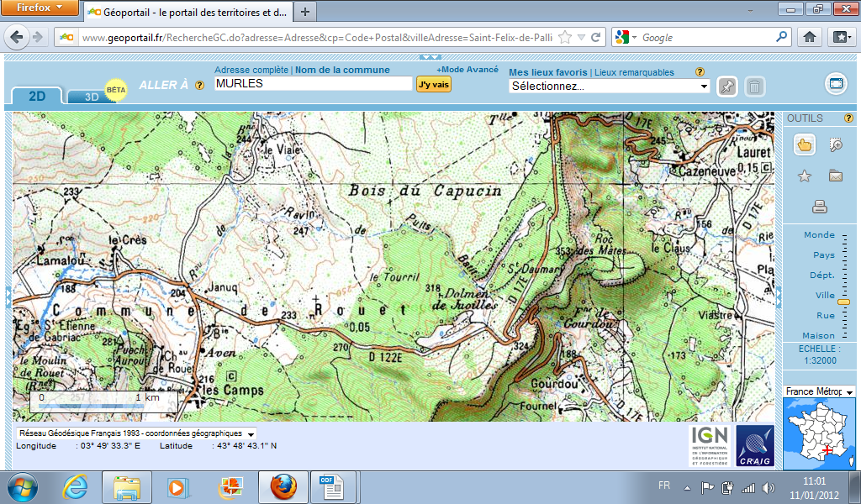Image resolution: width=861 pixels, height=504 pixels.
Task: Toggle full-screen map display icon
Action: tap(836, 84)
